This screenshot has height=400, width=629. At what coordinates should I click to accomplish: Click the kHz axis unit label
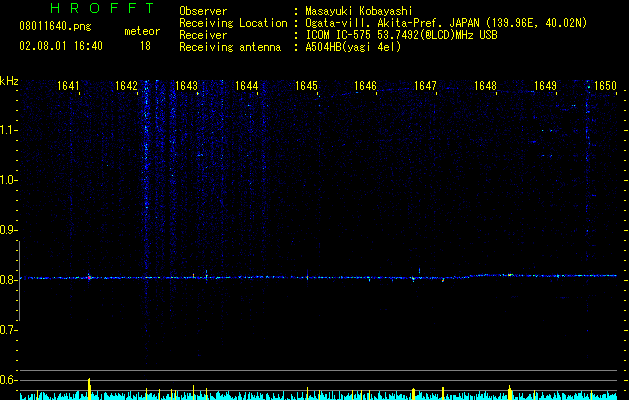[x=9, y=81]
